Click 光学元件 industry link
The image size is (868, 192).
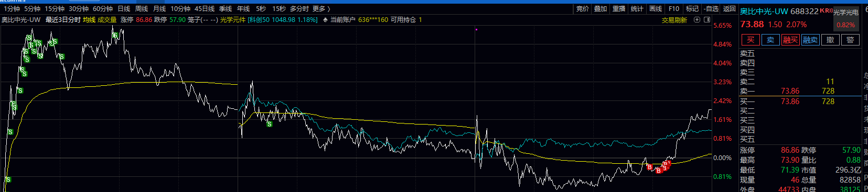click(233, 20)
